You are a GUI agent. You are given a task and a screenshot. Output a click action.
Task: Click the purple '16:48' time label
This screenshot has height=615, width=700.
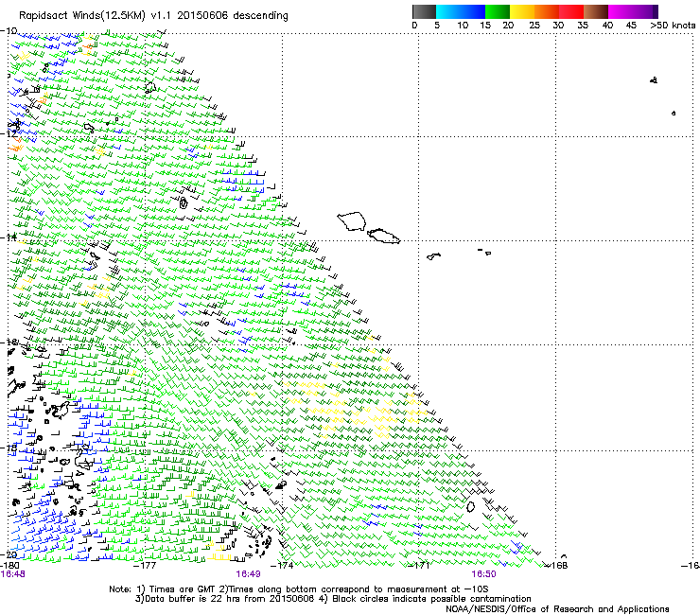click(x=13, y=574)
